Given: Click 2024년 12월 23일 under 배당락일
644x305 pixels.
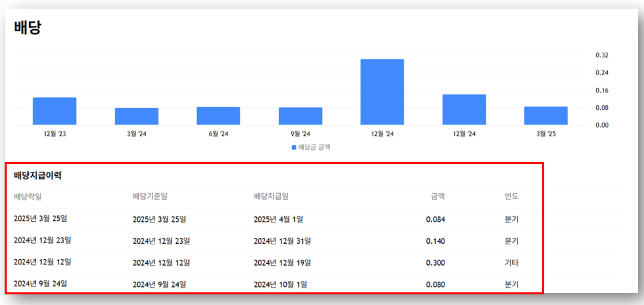Looking at the screenshot, I should tap(43, 240).
